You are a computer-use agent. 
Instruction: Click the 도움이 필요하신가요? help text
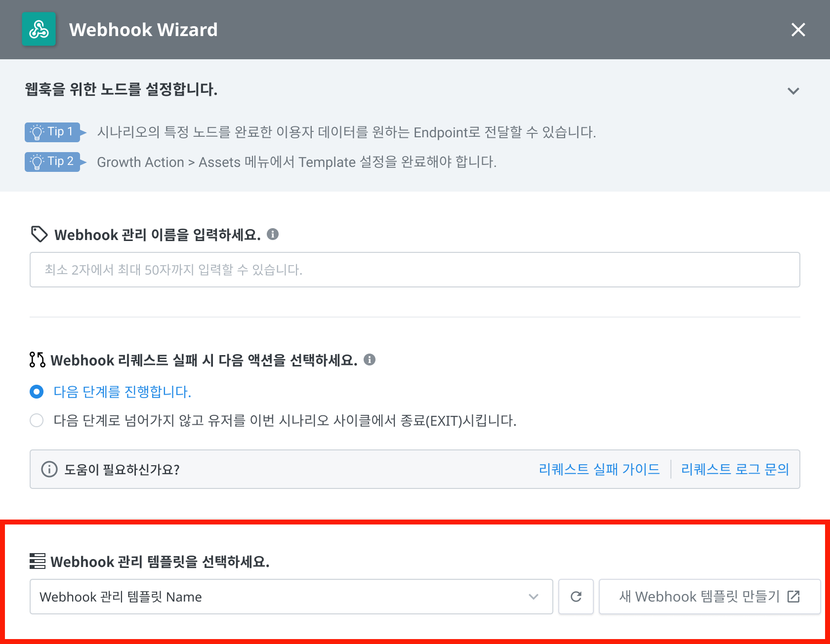point(122,469)
